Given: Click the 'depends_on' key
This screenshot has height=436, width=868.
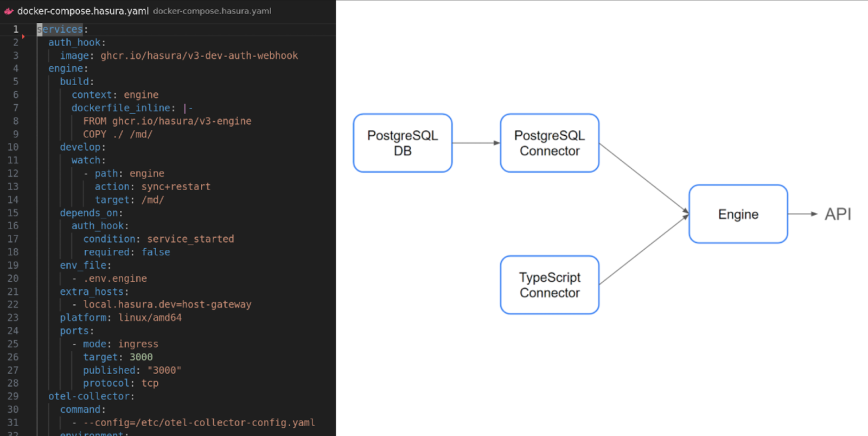Looking at the screenshot, I should (89, 213).
